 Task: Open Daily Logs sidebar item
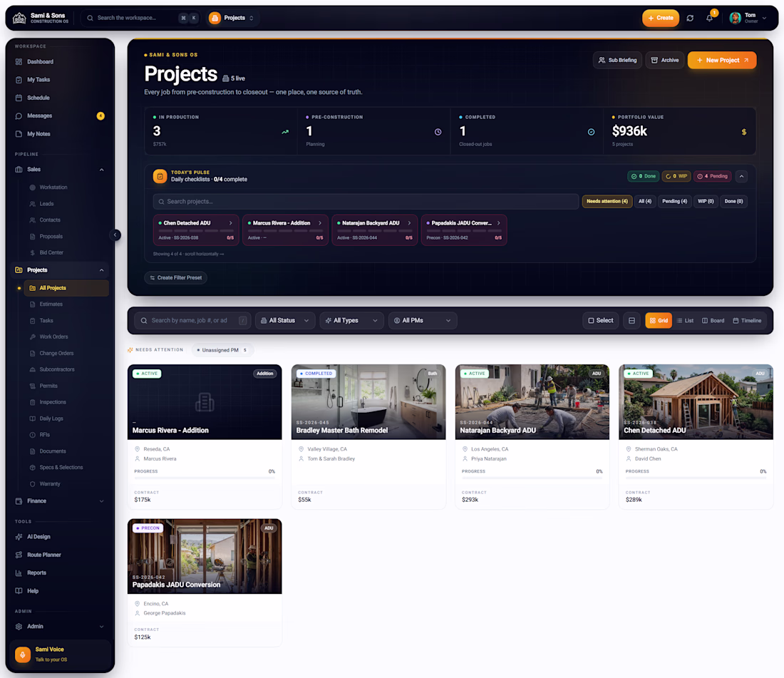(x=66, y=418)
